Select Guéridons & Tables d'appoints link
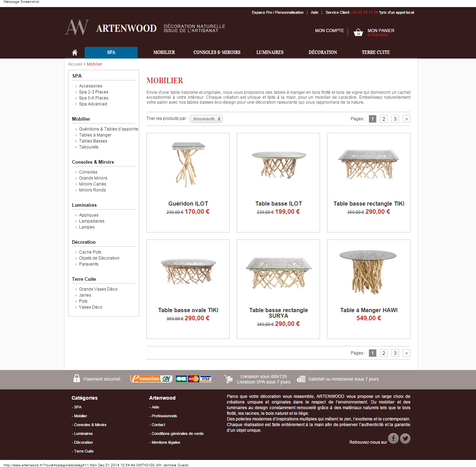Image resolution: width=476 pixels, height=467 pixels. tap(109, 129)
